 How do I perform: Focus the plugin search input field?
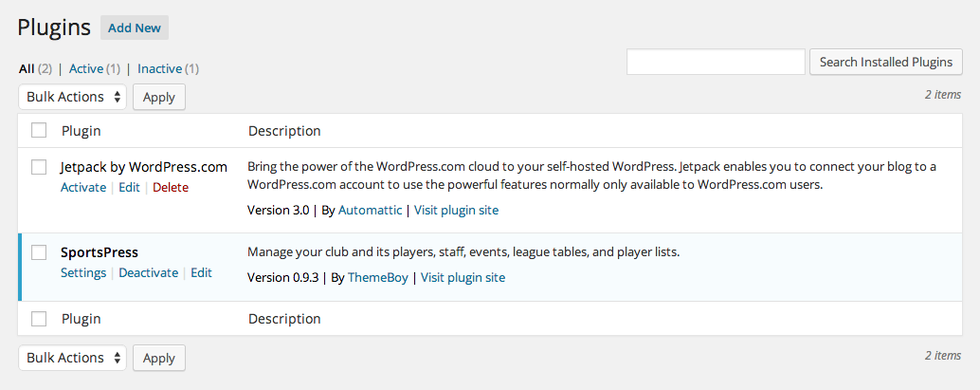(716, 62)
